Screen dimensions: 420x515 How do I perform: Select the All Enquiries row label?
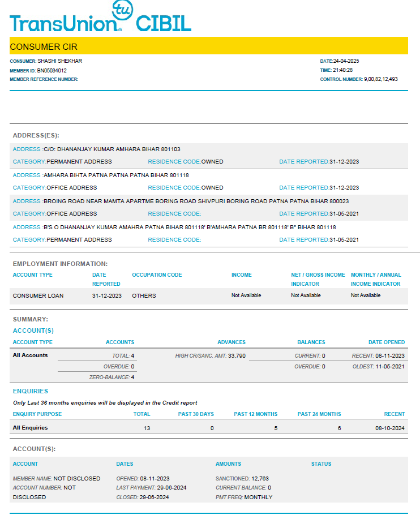(30, 428)
